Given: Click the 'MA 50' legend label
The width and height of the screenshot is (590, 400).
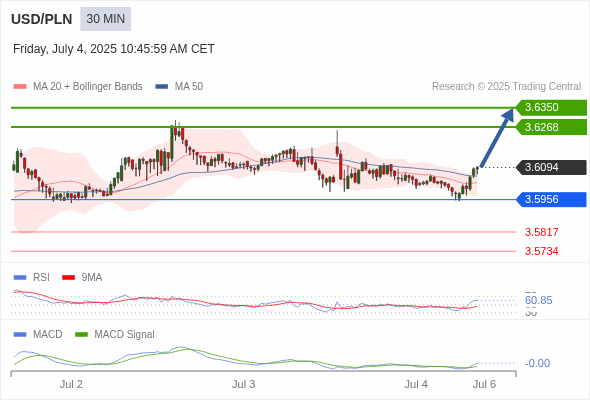Looking at the screenshot, I should pos(189,87).
